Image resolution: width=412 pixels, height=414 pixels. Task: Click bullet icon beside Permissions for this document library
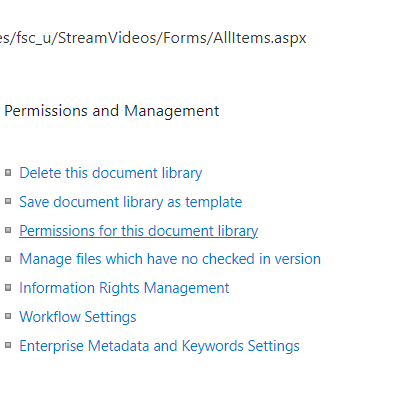(x=8, y=230)
